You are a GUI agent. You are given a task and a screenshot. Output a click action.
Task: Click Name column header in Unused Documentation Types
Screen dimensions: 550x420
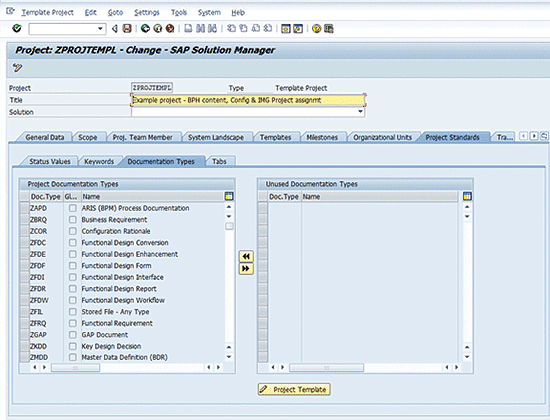pos(380,196)
